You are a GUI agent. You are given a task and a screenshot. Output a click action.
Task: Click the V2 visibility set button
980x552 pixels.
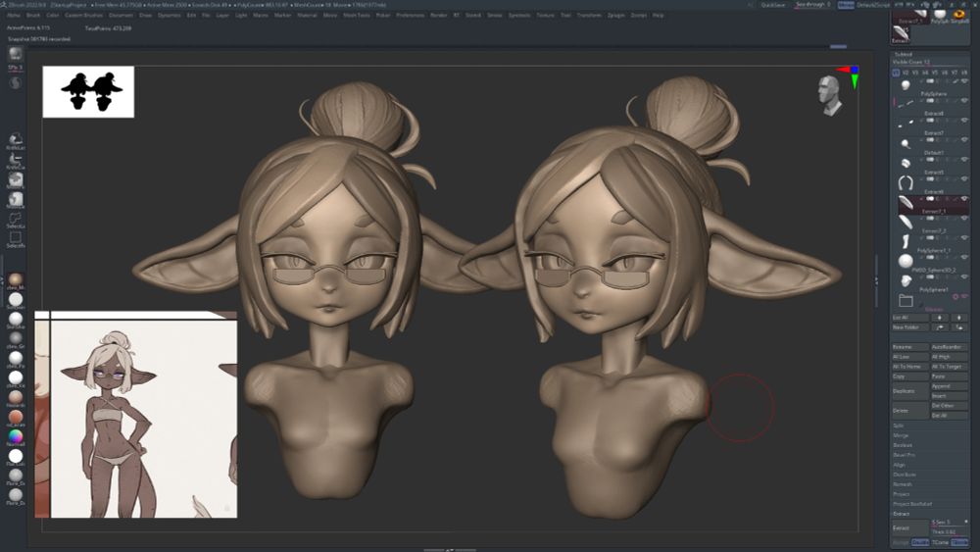pyautogui.click(x=906, y=73)
